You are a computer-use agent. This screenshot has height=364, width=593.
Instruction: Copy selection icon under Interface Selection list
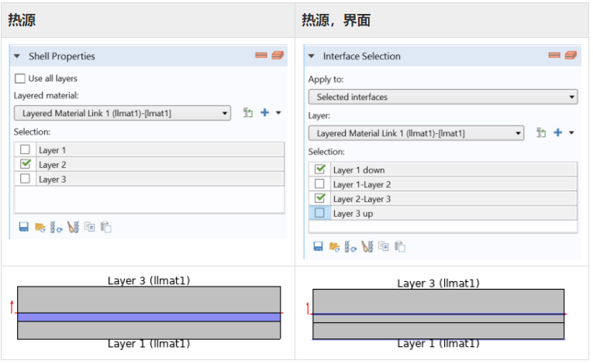pos(384,246)
